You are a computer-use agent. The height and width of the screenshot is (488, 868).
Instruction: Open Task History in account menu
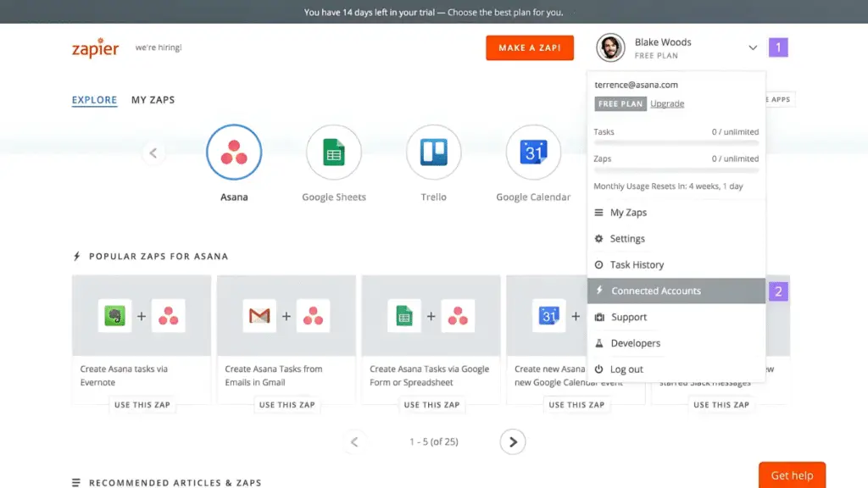637,265
